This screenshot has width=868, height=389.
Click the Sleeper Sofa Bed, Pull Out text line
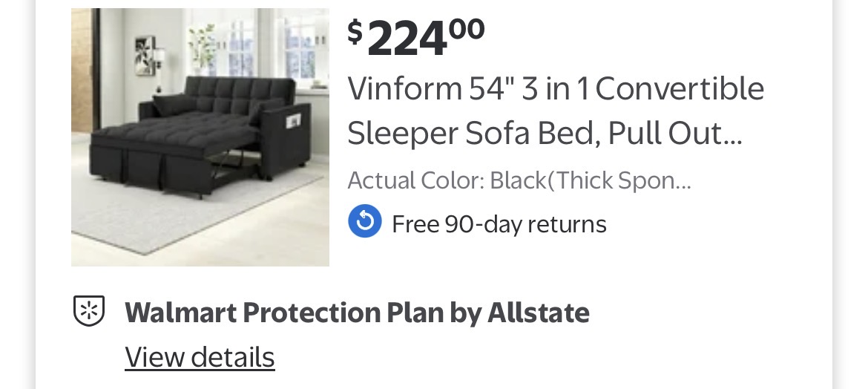pyautogui.click(x=545, y=134)
